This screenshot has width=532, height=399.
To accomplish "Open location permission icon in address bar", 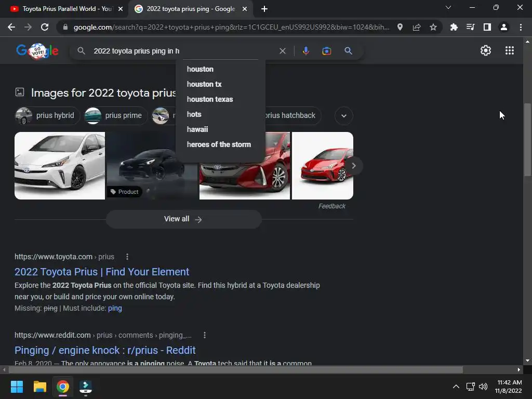I will click(x=400, y=27).
